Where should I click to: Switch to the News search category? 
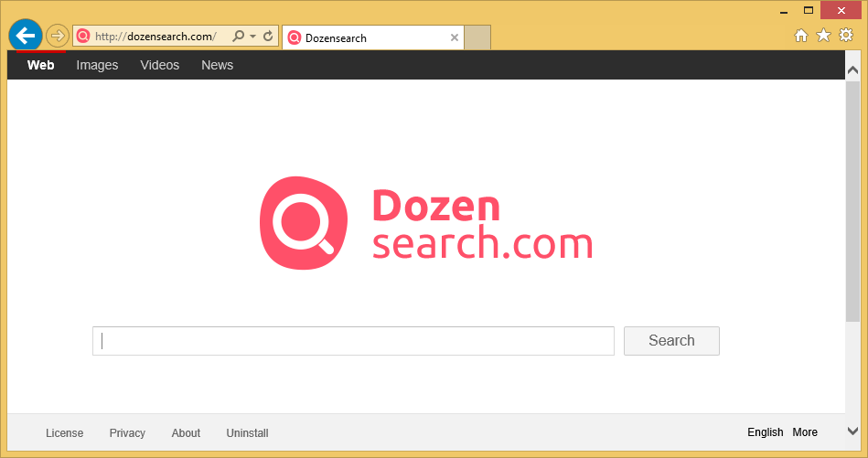[217, 65]
